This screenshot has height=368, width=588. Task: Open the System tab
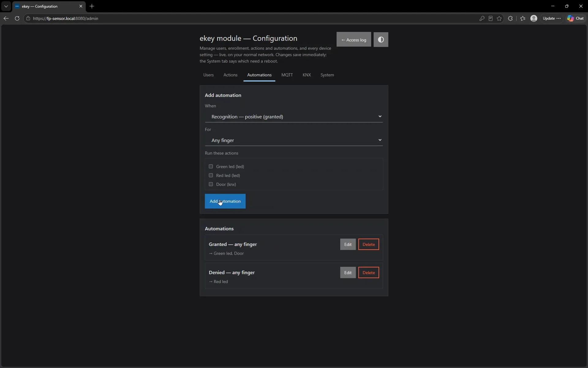tap(327, 75)
